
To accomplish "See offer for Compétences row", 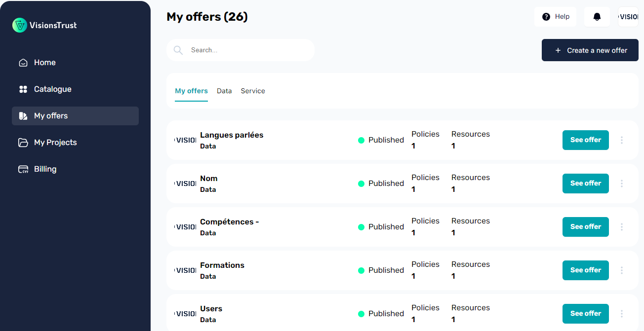I will coord(586,227).
